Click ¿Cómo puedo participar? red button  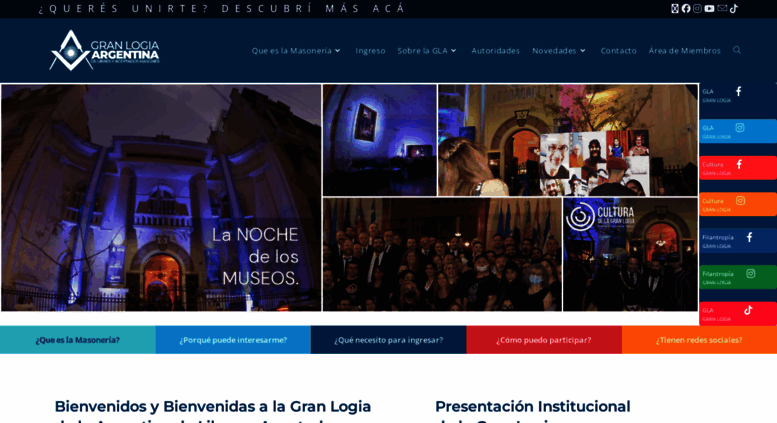544,340
